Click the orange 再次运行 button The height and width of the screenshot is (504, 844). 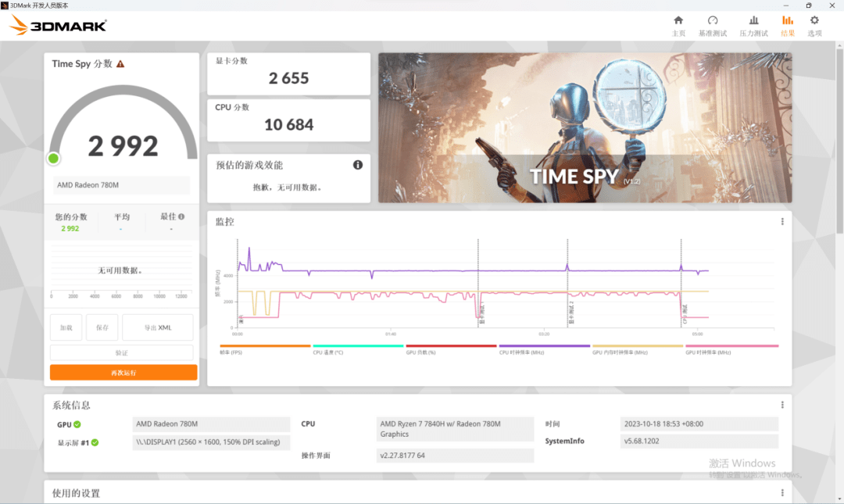[x=123, y=373]
